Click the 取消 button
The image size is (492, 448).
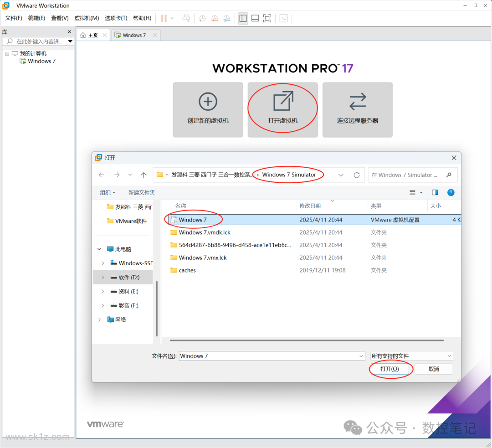[434, 369]
